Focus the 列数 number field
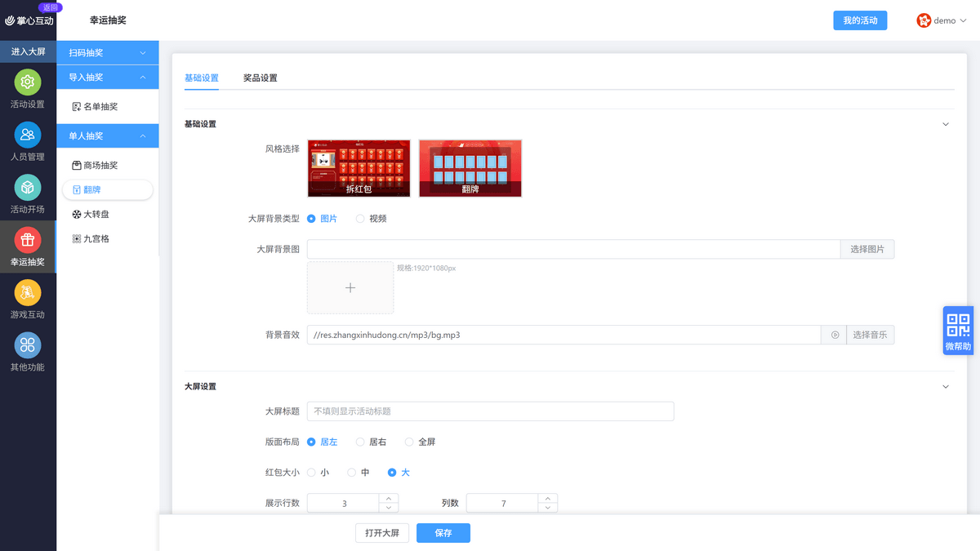Viewport: 980px width, 551px height. [x=503, y=504]
